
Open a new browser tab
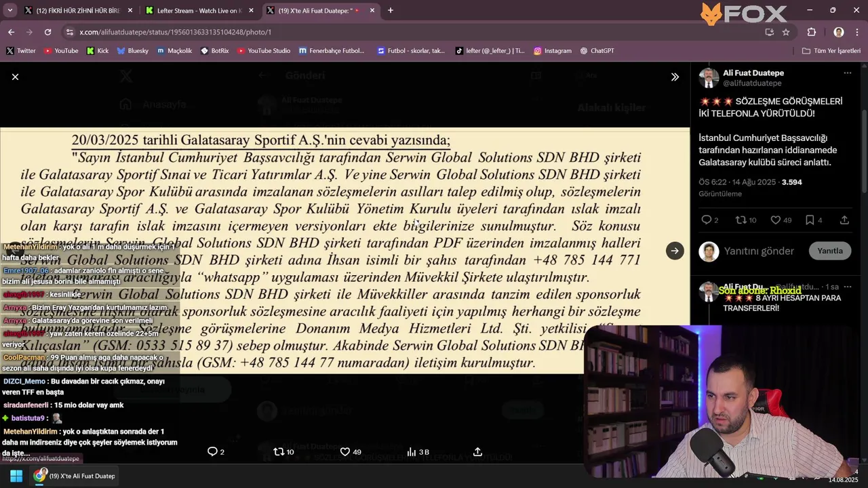click(390, 10)
